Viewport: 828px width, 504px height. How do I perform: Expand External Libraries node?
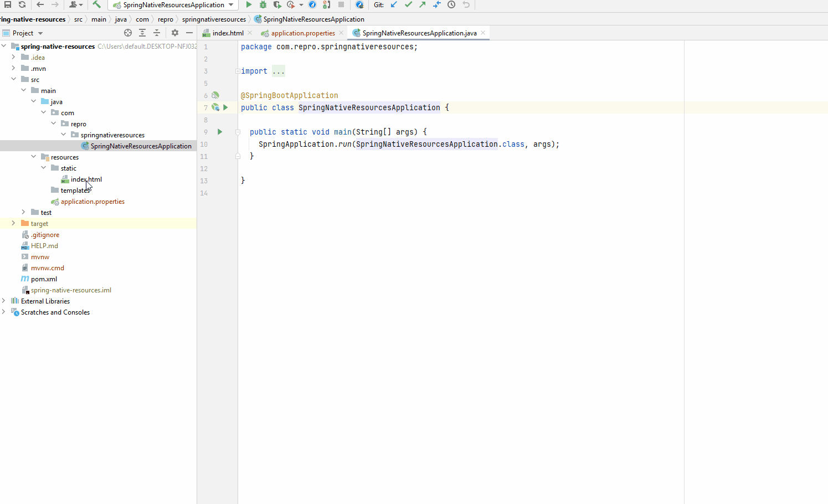click(4, 301)
